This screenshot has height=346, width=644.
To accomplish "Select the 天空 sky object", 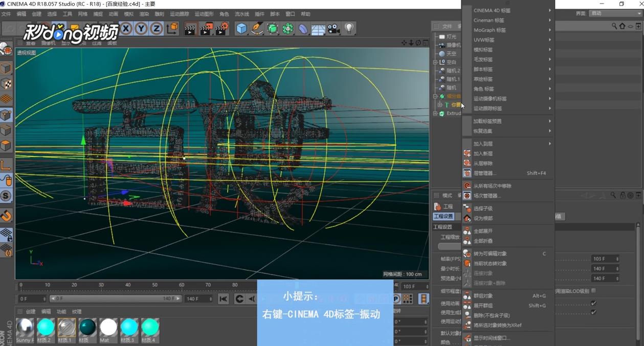I will tap(451, 54).
